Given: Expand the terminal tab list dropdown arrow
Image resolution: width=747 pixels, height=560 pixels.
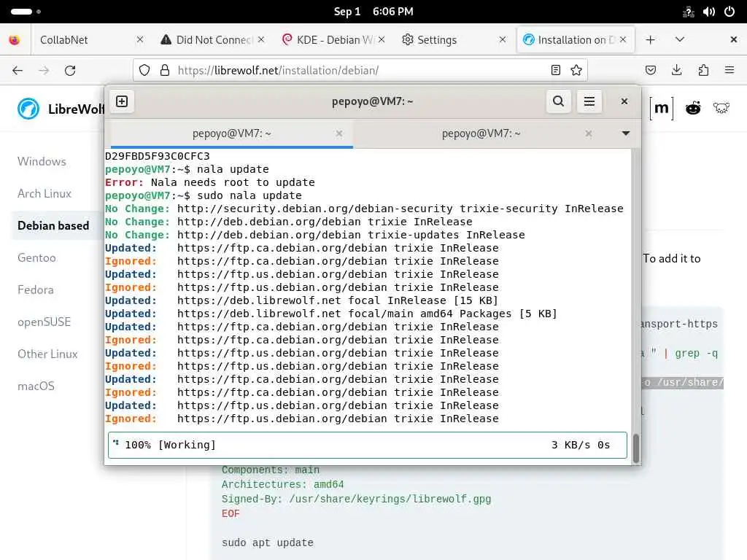Looking at the screenshot, I should (x=625, y=133).
